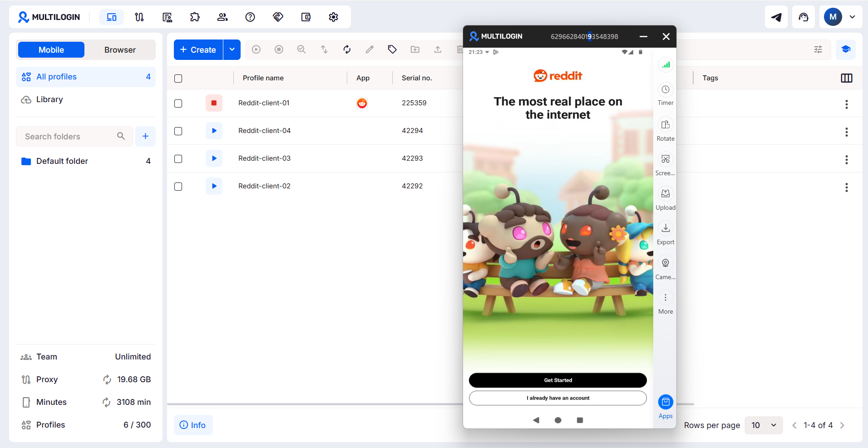Start the Reddit-client-04 profile
This screenshot has width=868, height=448.
214,131
